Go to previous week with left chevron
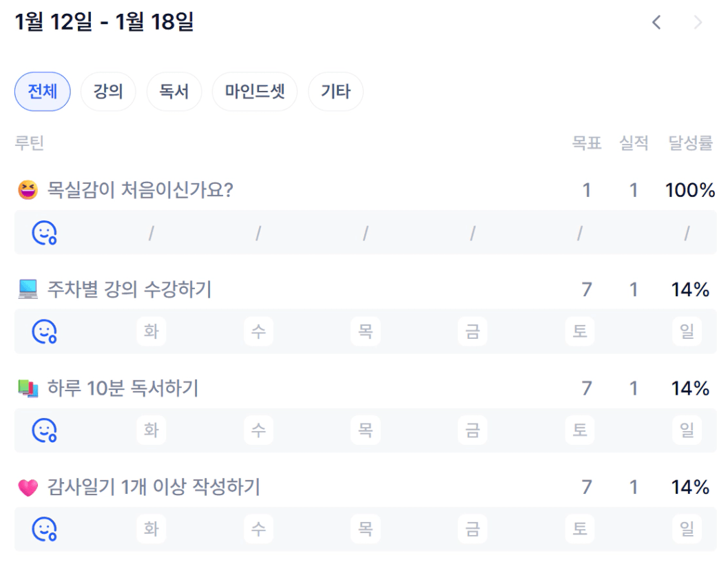This screenshot has width=728, height=573. (656, 22)
